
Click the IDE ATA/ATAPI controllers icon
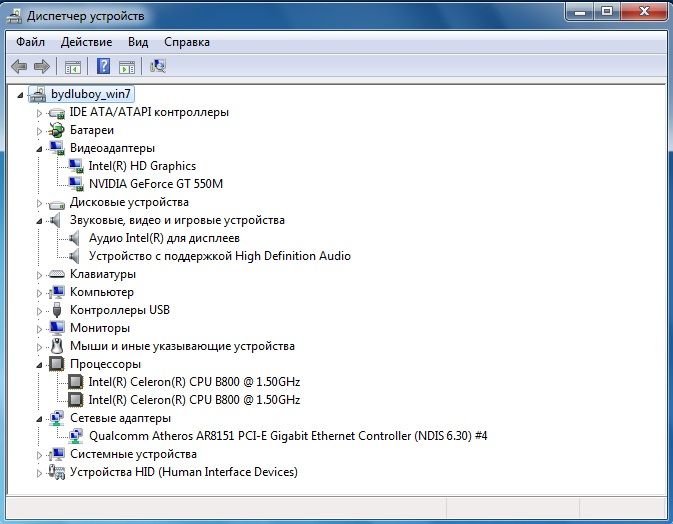pos(56,113)
